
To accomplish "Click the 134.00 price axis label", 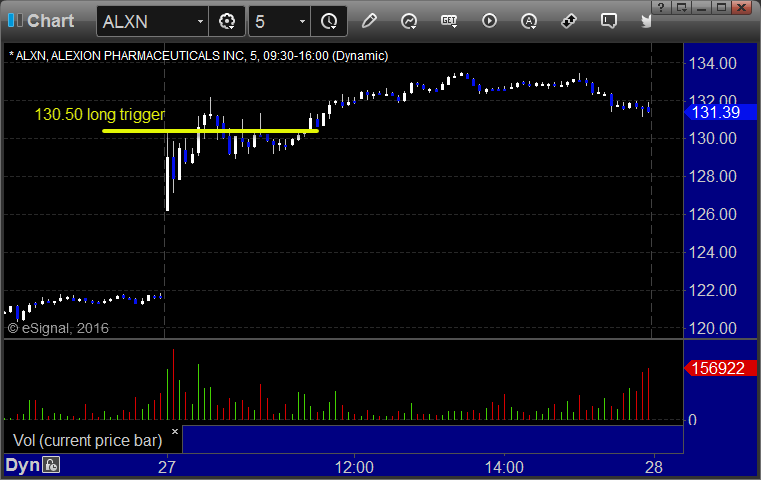I will 712,63.
